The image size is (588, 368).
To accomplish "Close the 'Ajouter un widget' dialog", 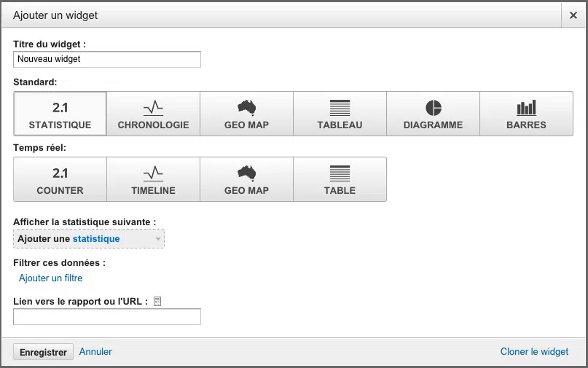I will click(x=573, y=15).
